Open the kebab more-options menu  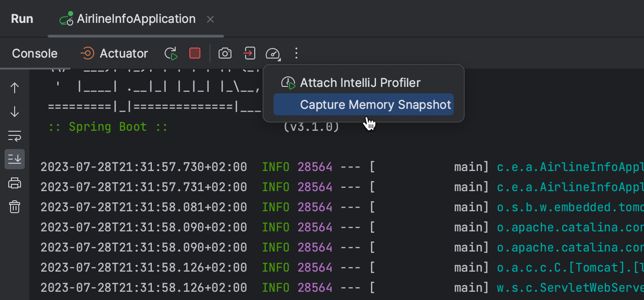point(296,53)
